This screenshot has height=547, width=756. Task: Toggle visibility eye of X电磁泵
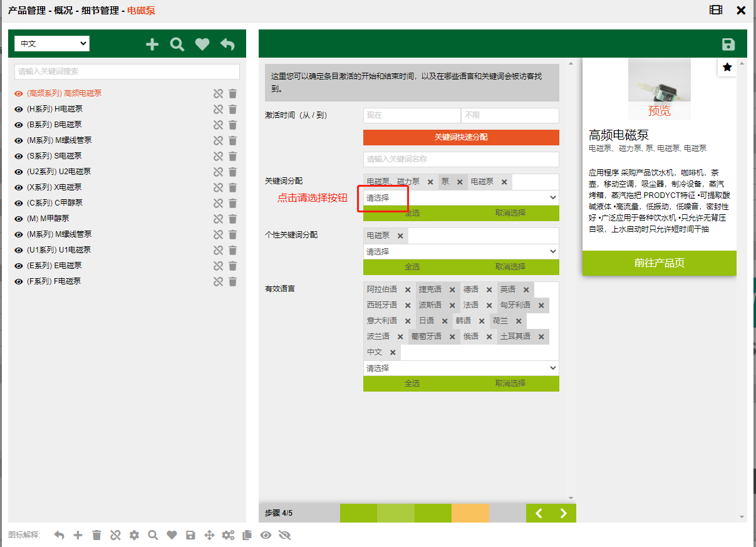point(19,187)
